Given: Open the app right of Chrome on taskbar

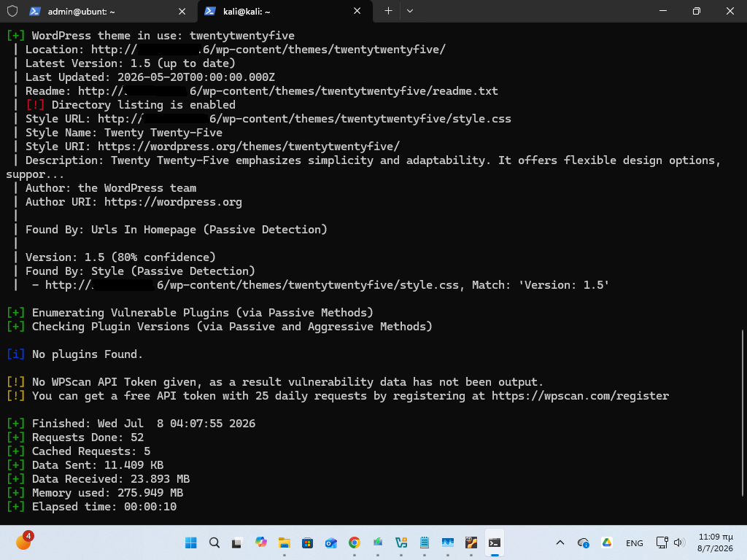Looking at the screenshot, I should coord(378,542).
